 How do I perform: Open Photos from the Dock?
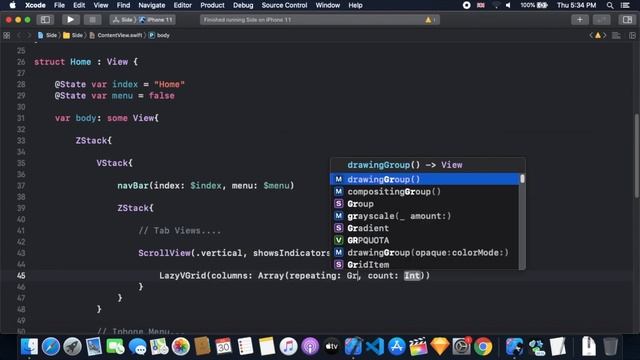[180, 347]
